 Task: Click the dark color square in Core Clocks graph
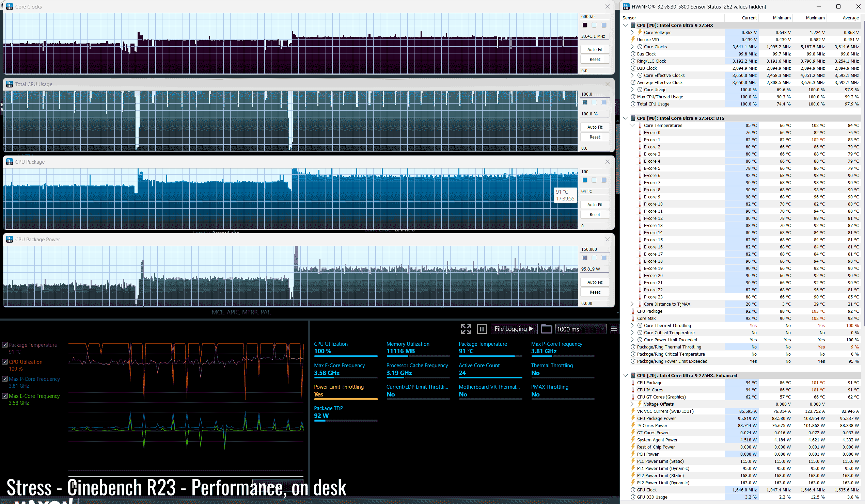[585, 25]
